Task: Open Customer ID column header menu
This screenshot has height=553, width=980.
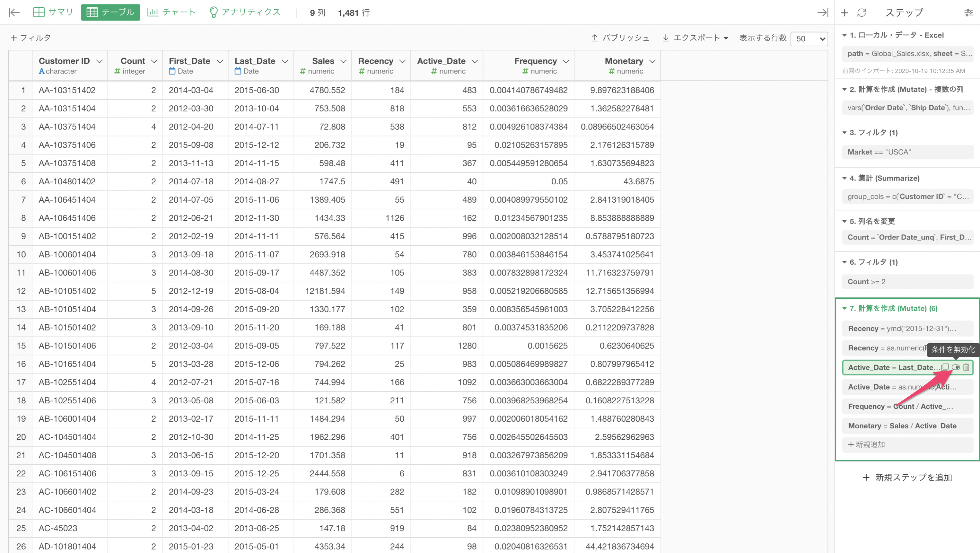Action: (x=100, y=61)
